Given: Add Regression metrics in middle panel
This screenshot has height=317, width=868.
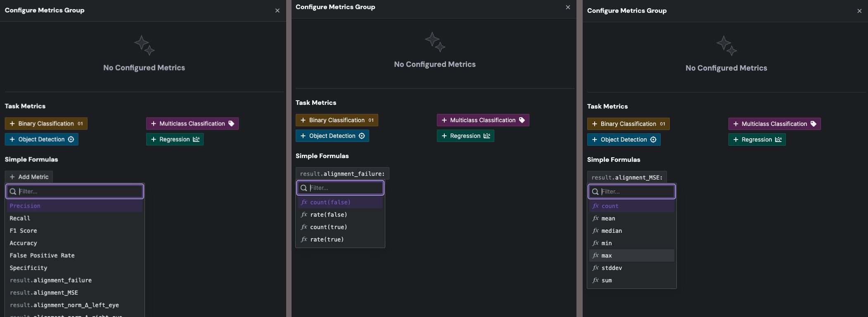Looking at the screenshot, I should pos(466,136).
